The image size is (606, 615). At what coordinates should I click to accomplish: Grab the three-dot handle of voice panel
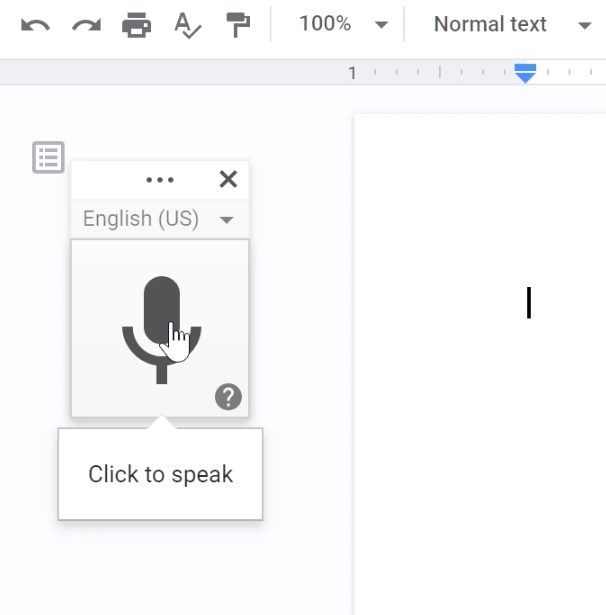(x=160, y=180)
